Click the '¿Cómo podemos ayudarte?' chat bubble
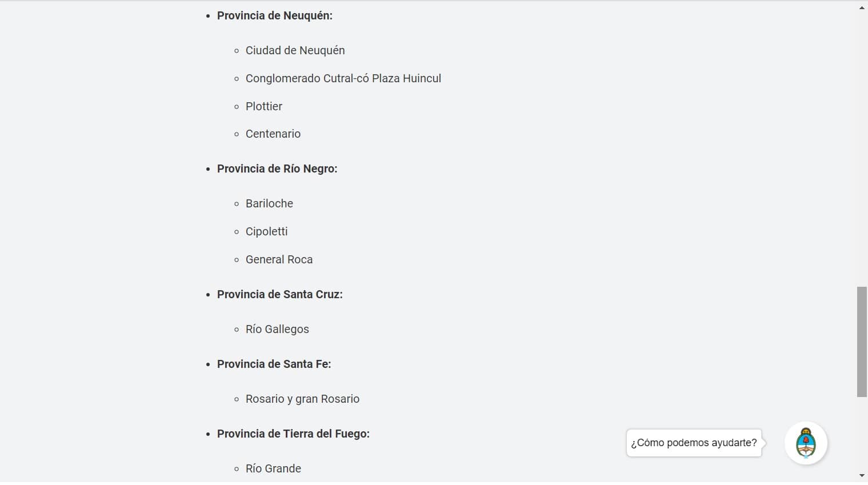The width and height of the screenshot is (868, 485). (x=694, y=443)
